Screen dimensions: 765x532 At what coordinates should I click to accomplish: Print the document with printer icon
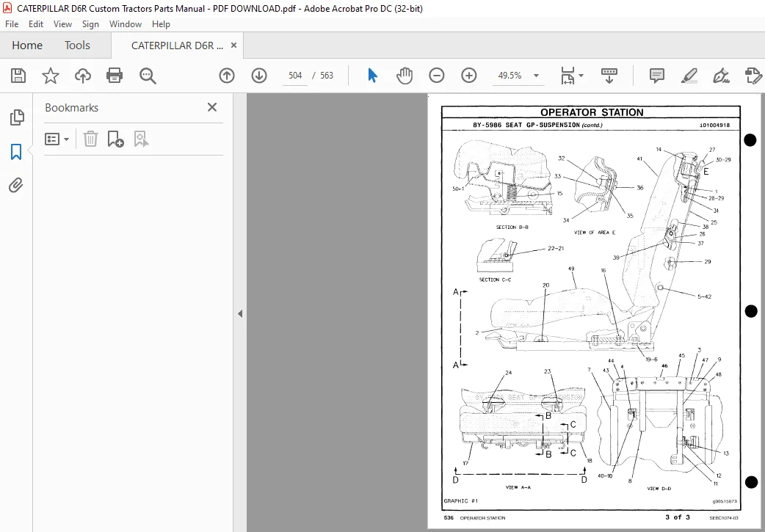pos(115,76)
